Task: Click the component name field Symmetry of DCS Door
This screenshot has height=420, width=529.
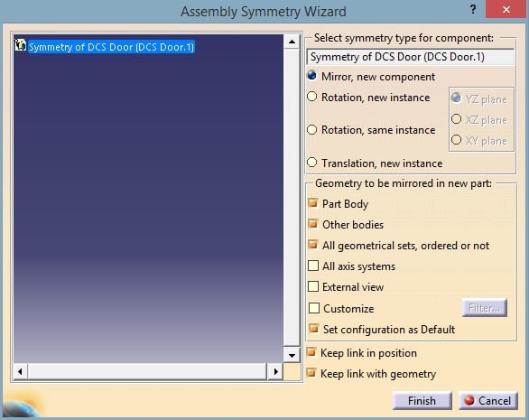Action: (x=411, y=57)
